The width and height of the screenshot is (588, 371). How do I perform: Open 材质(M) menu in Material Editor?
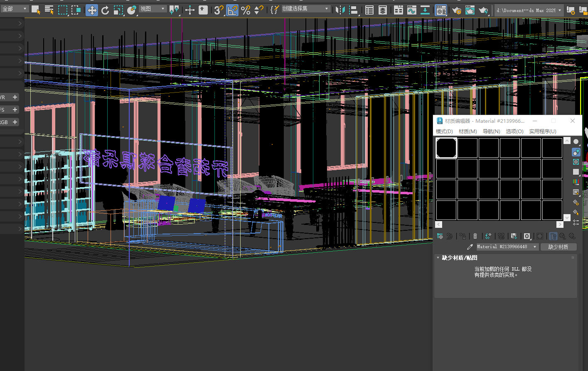coord(468,131)
